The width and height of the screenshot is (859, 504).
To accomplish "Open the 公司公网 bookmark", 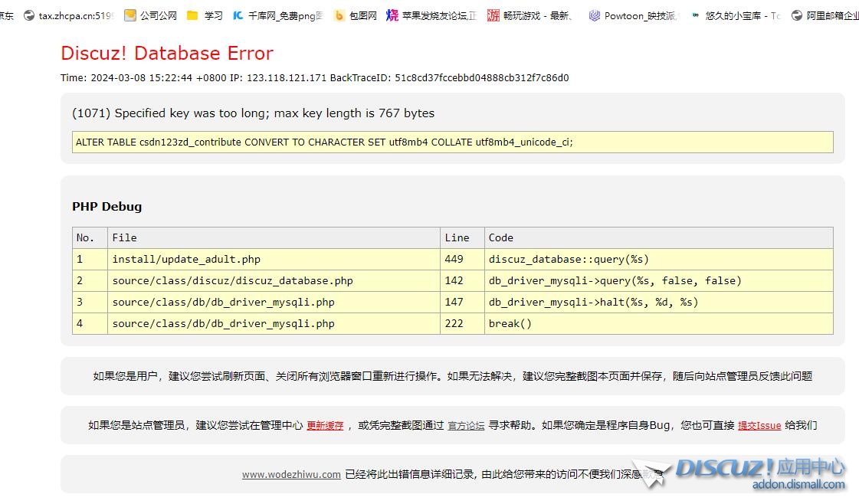I will coord(150,15).
